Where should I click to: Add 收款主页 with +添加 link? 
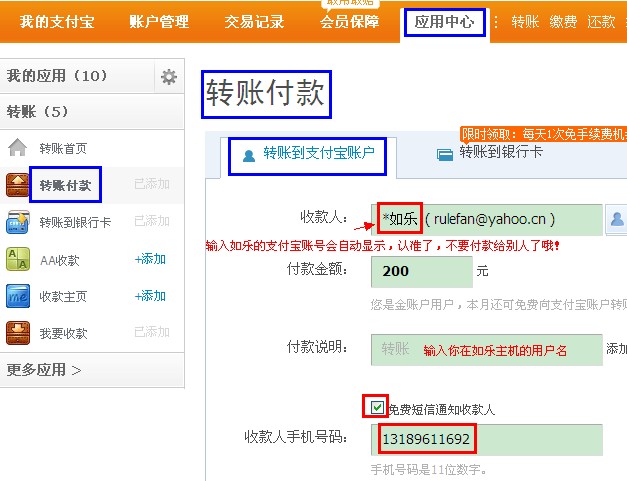[150, 296]
